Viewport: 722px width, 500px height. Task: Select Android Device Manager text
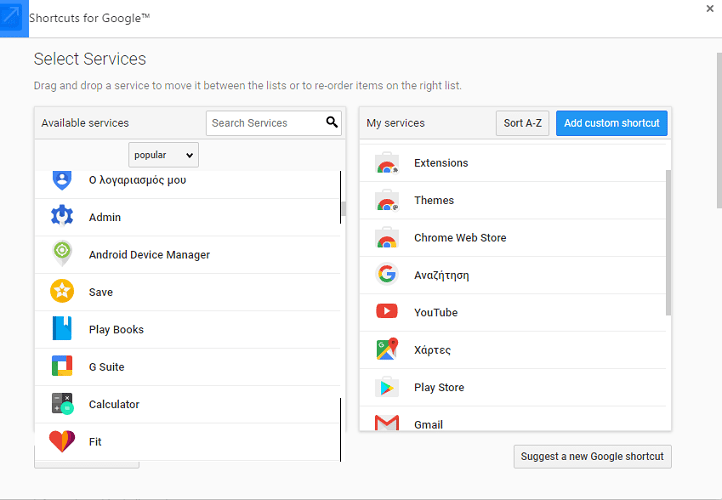pyautogui.click(x=149, y=255)
